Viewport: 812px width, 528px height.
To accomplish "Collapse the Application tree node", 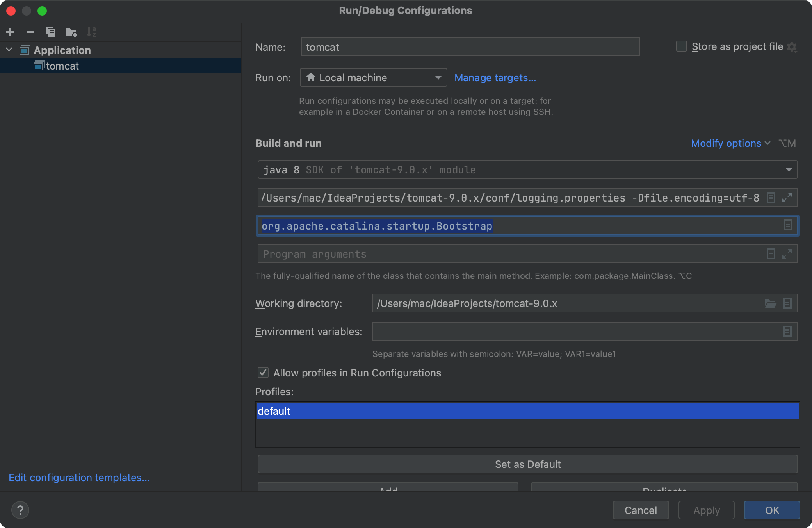I will click(x=9, y=50).
